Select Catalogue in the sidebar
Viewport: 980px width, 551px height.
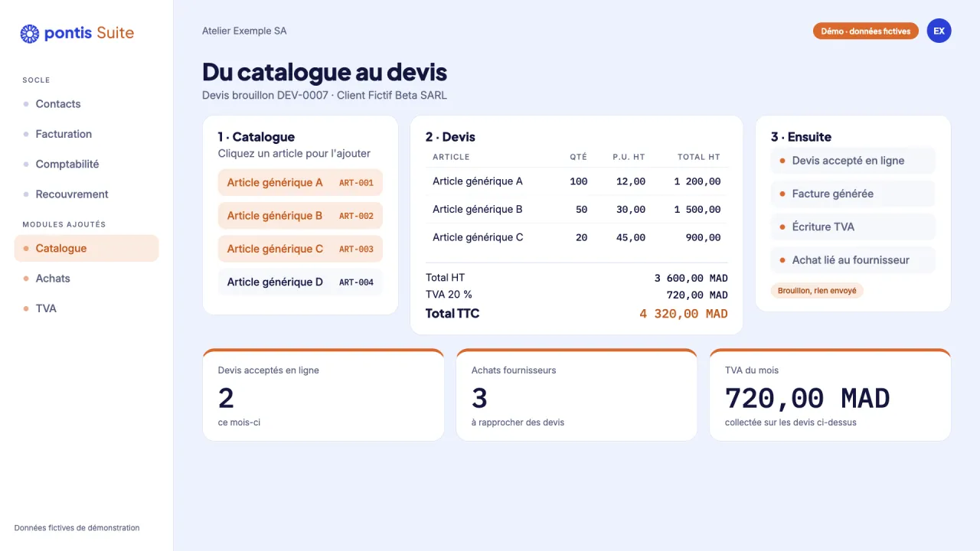[87, 248]
